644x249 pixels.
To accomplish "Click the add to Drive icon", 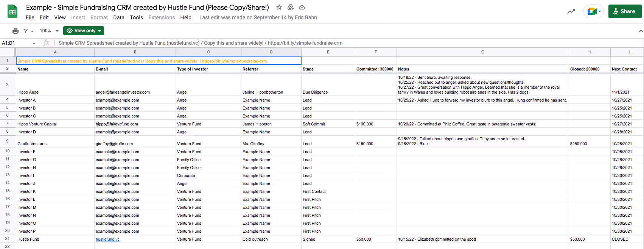I will pyautogui.click(x=291, y=8).
